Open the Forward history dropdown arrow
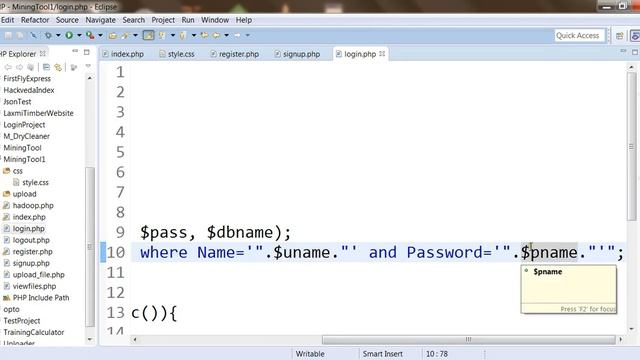 (x=247, y=36)
